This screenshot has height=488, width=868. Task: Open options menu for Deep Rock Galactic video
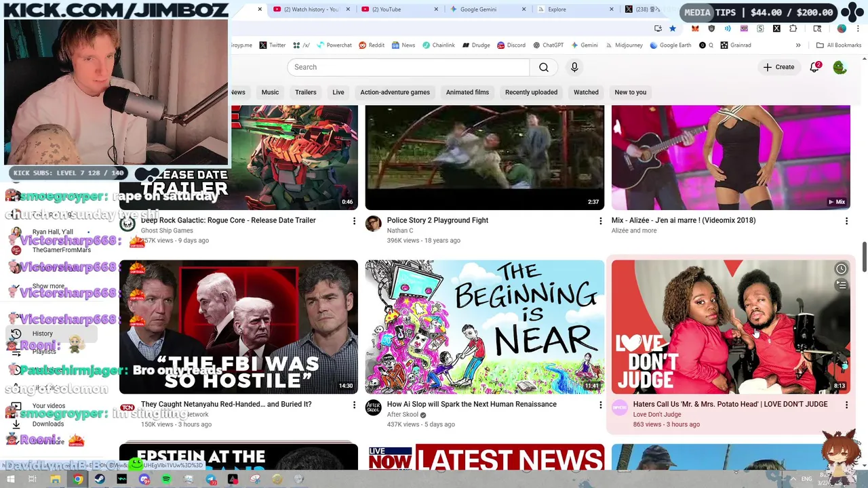point(354,221)
